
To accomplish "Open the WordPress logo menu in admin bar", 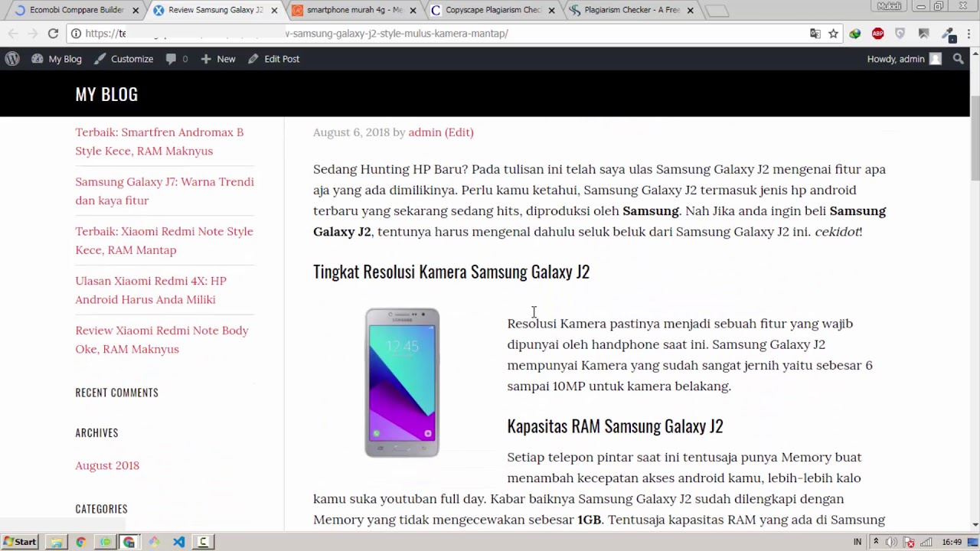I will 12,59.
